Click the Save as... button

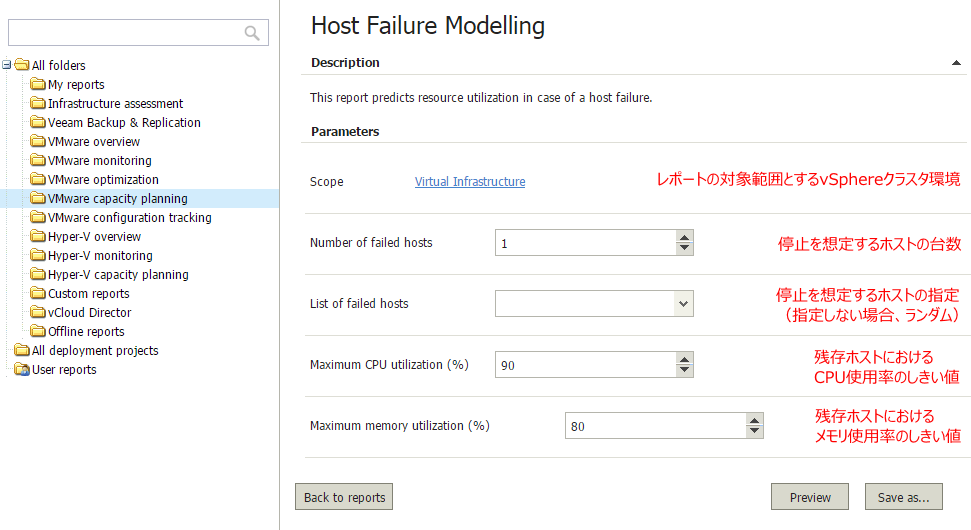pyautogui.click(x=904, y=497)
